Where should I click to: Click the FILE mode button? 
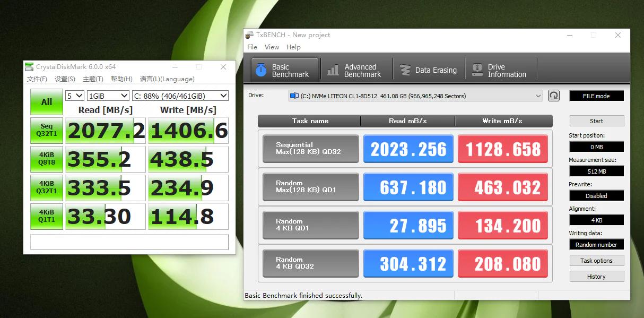596,96
